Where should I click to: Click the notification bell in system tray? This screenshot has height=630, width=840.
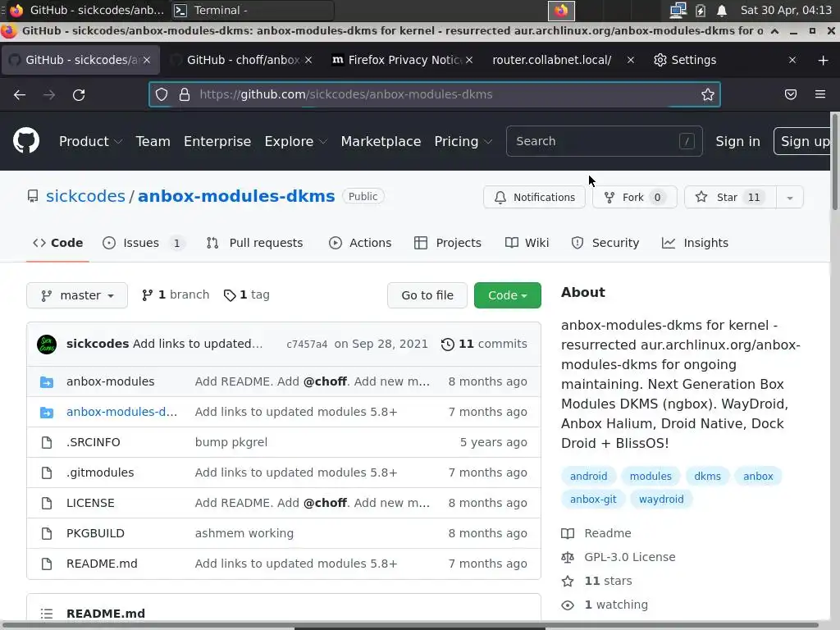(722, 10)
